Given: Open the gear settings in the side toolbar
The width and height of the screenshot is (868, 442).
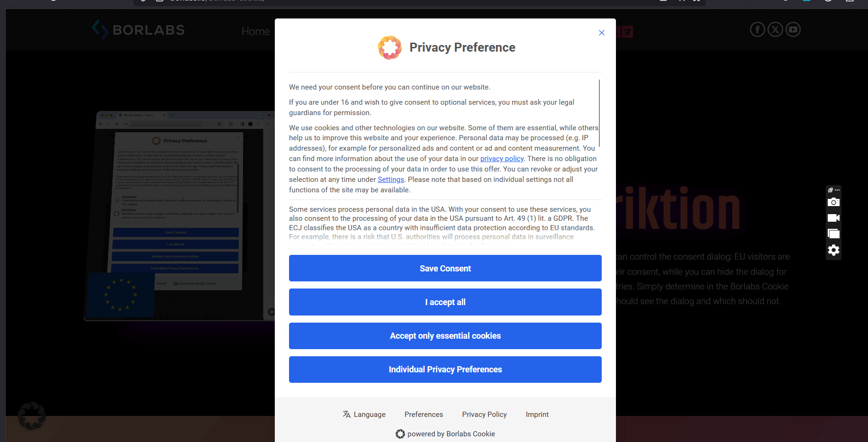Looking at the screenshot, I should tap(833, 250).
